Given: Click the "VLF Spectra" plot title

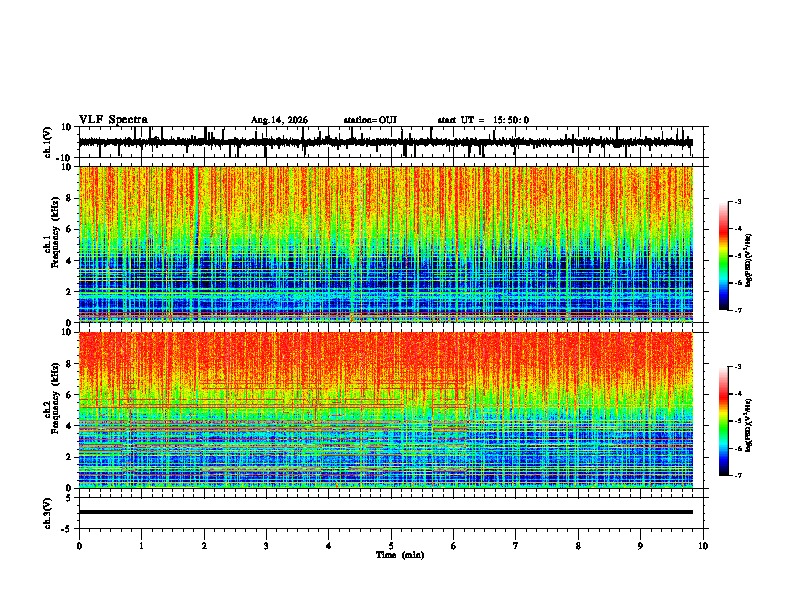Looking at the screenshot, I should click(x=113, y=120).
